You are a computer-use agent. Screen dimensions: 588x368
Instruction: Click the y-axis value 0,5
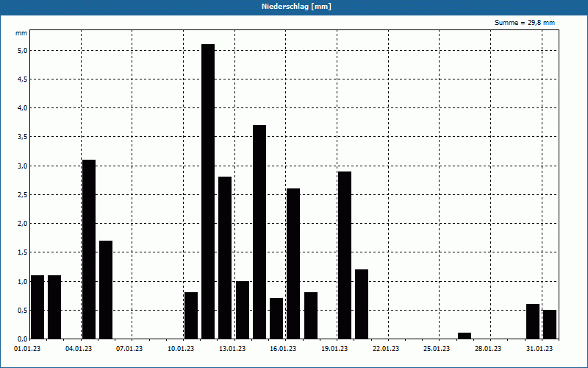tap(22, 310)
